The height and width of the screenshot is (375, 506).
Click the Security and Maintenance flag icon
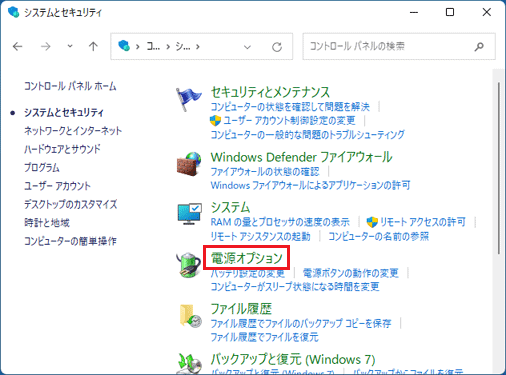click(188, 99)
